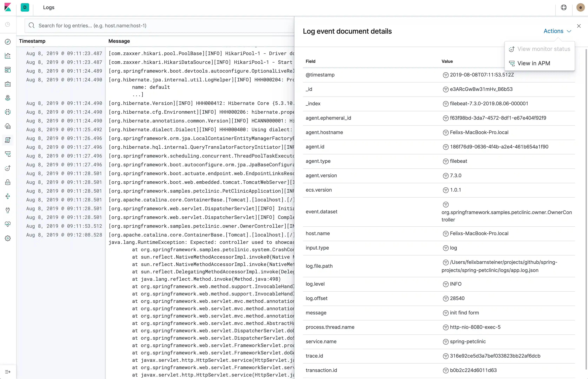Open the Maps app
Viewport: 588px width, 379px height.
[8, 98]
